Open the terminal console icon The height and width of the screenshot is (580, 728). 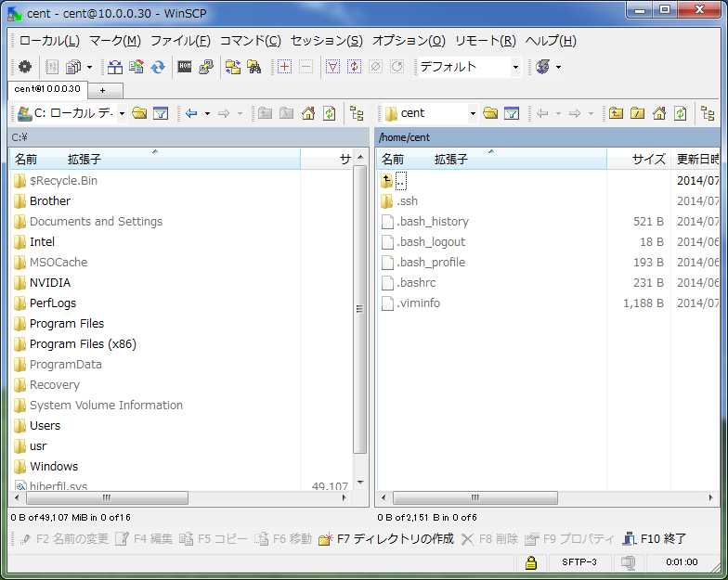pyautogui.click(x=185, y=67)
